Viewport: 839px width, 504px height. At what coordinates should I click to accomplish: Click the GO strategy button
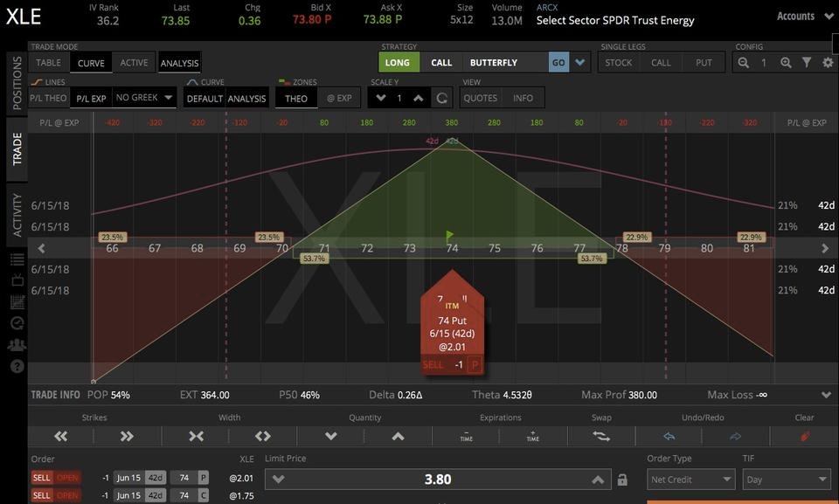(x=558, y=63)
